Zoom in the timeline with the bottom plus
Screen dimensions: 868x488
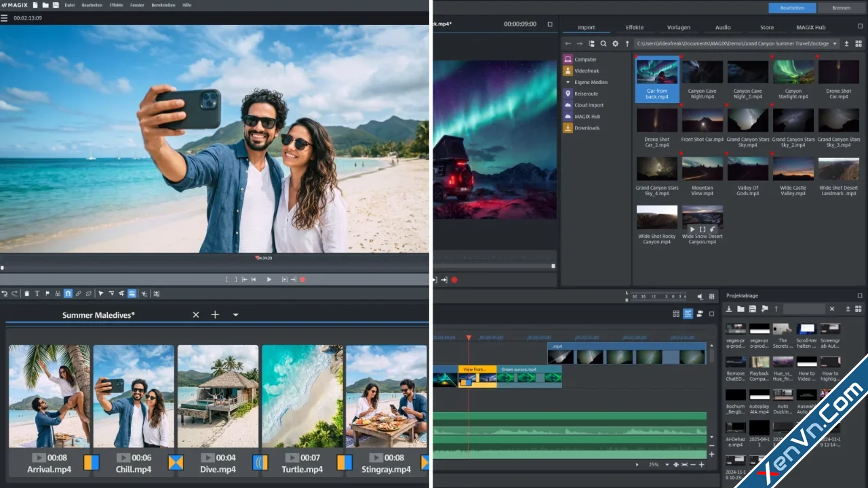click(x=701, y=465)
